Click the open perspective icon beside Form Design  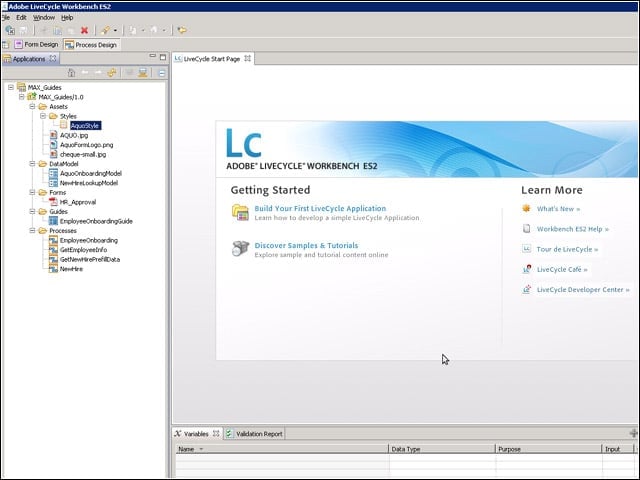(5, 44)
